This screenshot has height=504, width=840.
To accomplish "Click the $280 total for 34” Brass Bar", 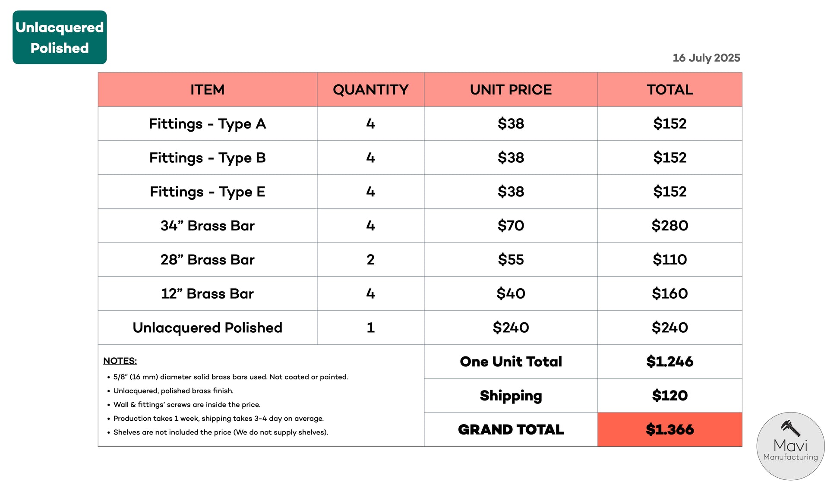I will pyautogui.click(x=670, y=226).
